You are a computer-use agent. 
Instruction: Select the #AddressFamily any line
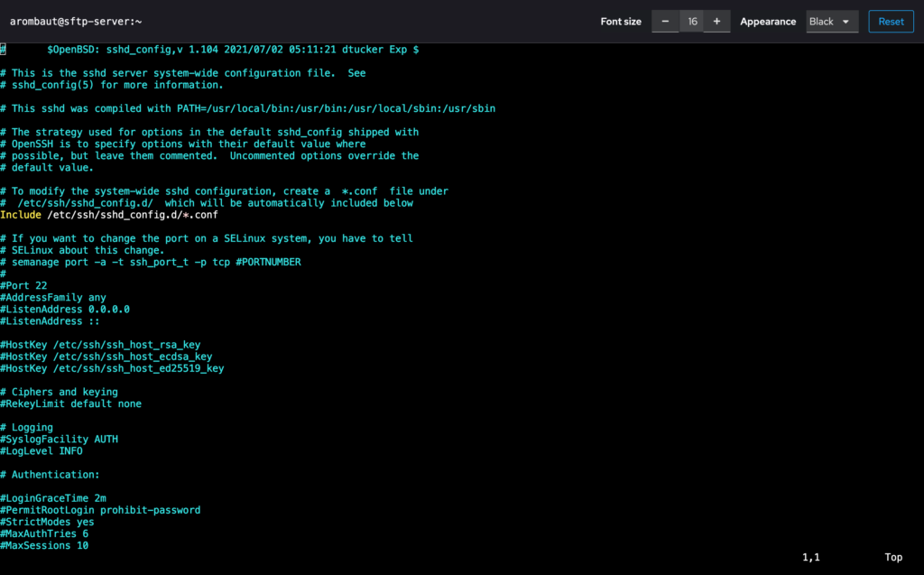pyautogui.click(x=53, y=297)
